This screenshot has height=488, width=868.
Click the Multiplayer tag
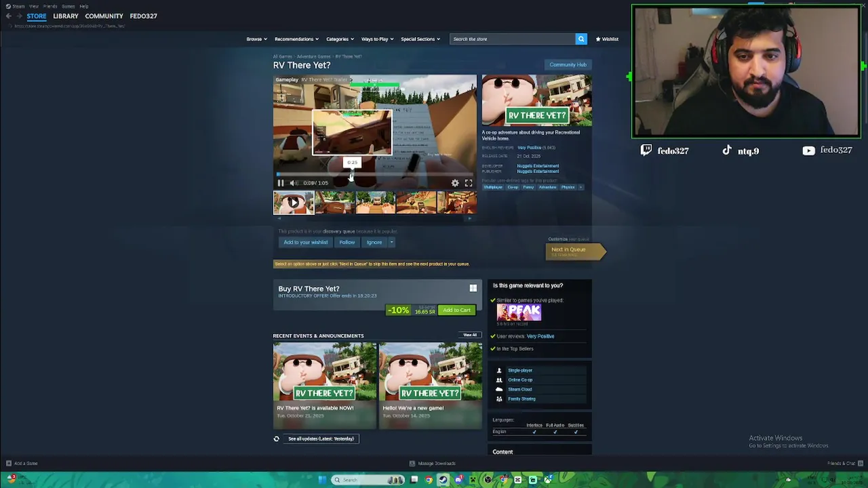[493, 187]
